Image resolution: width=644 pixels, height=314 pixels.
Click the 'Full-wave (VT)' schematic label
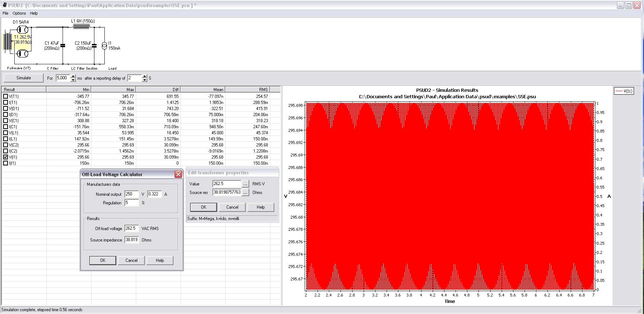point(19,68)
